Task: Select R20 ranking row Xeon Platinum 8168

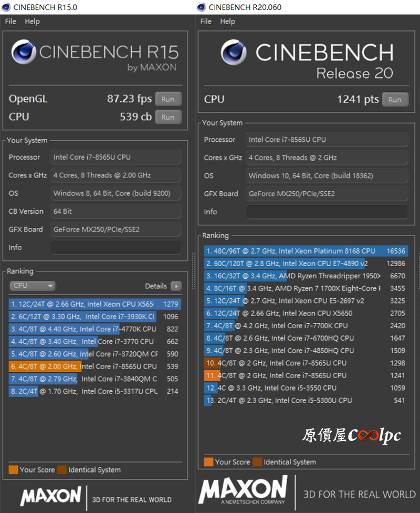Action: coord(306,251)
